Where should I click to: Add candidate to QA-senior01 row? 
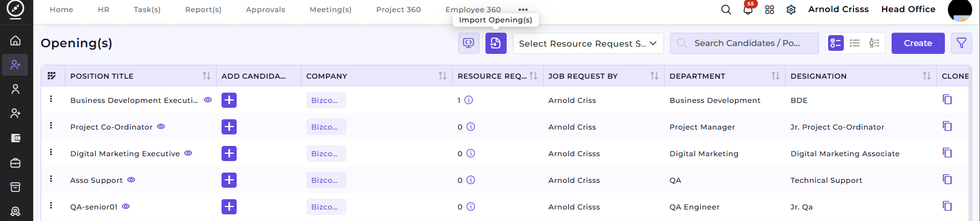point(229,206)
